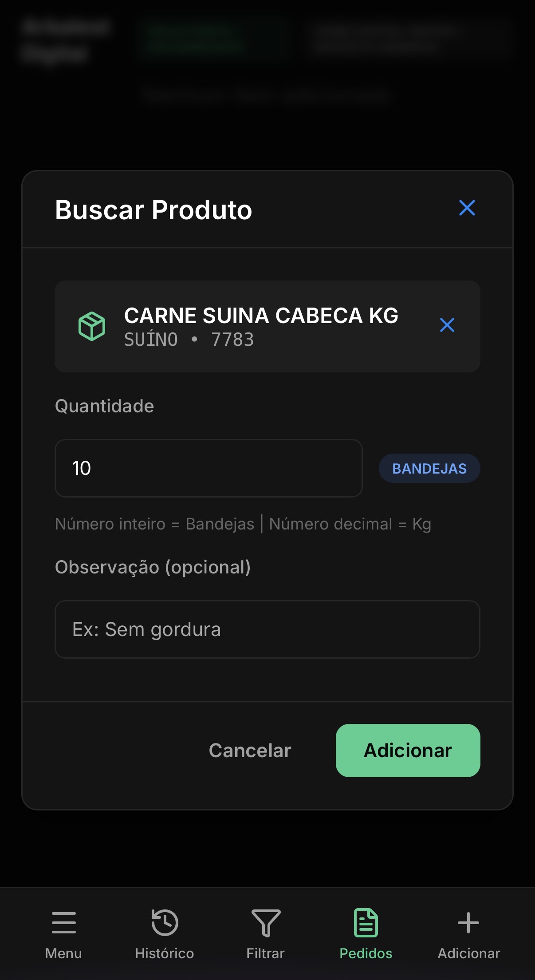Close the Buscar Produto dialog
Viewport: 535px width, 980px height.
pos(467,208)
